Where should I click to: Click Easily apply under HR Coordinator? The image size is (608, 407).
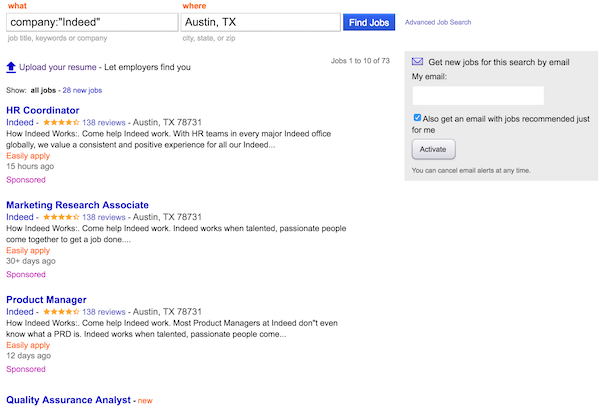tap(28, 156)
